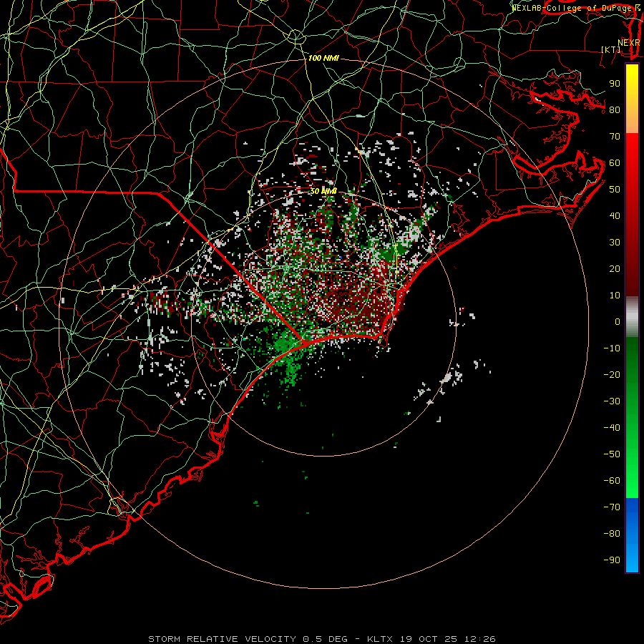644x644 pixels.
Task: Click the 90 value on the velocity scale
Action: click(x=615, y=84)
